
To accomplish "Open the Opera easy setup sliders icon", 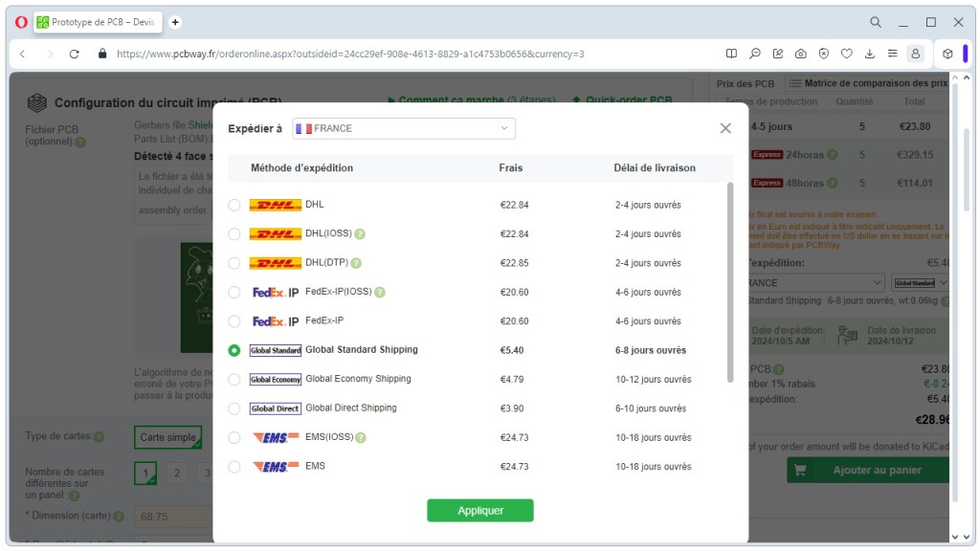I will click(893, 54).
